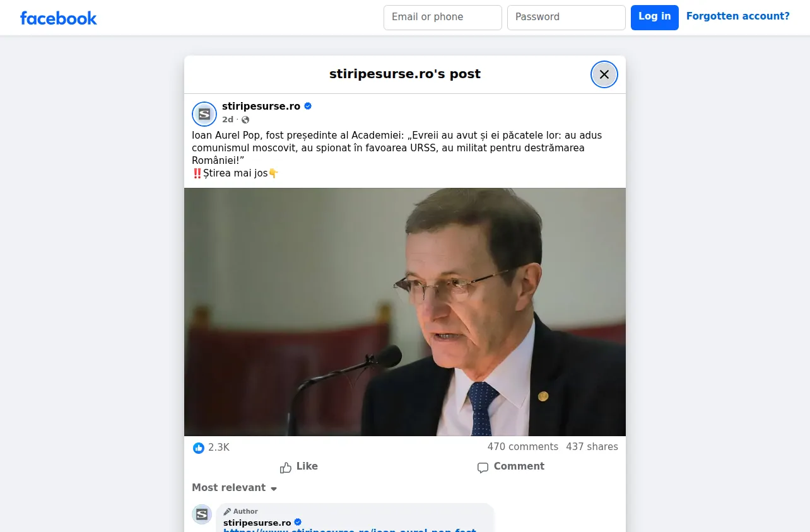
Task: Focus the Password input field
Action: coord(566,18)
